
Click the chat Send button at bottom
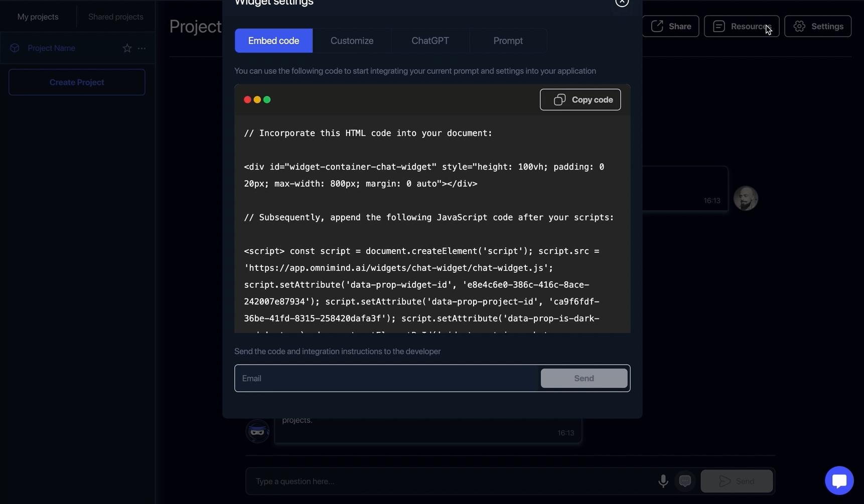[x=737, y=481]
